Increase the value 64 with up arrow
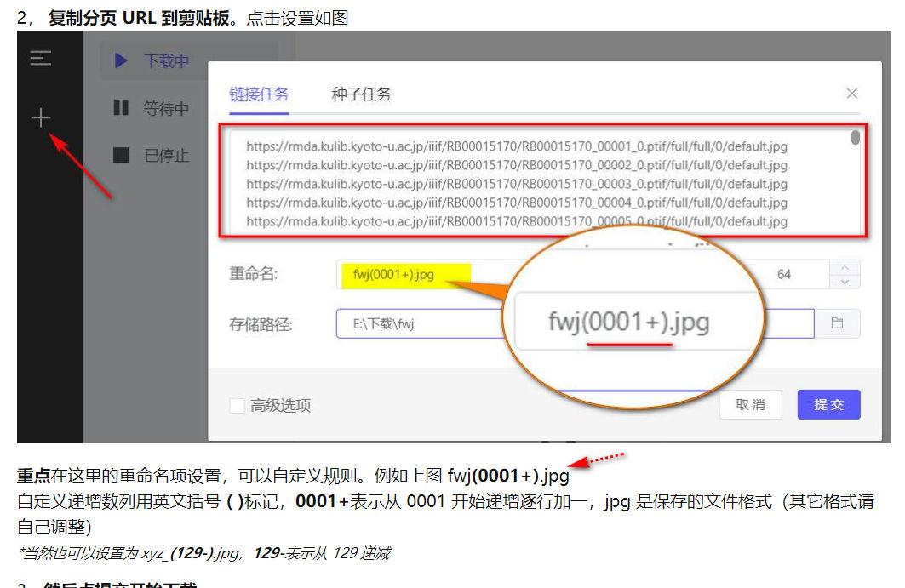The image size is (905, 588). tap(845, 268)
